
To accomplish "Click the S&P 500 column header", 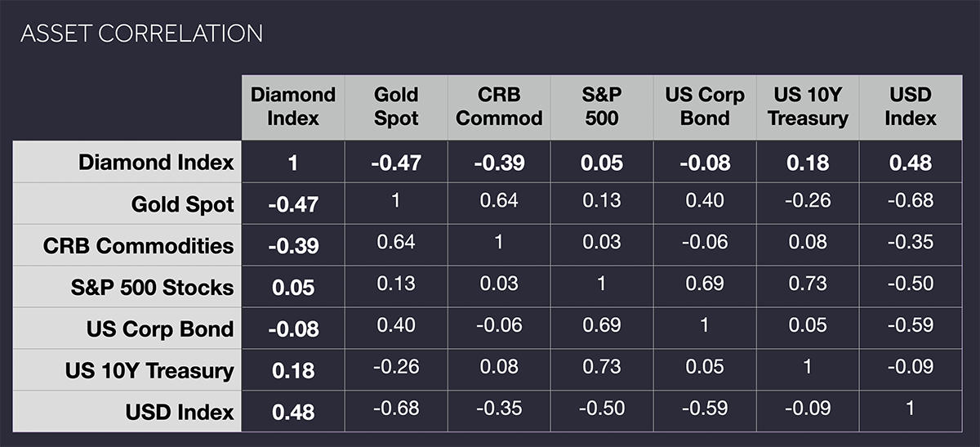I will pos(602,106).
